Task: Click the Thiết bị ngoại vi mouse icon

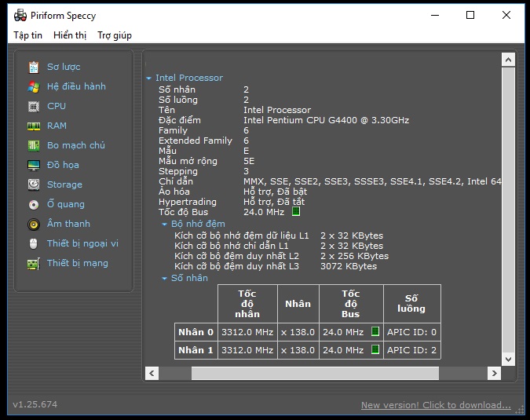Action: 34,243
